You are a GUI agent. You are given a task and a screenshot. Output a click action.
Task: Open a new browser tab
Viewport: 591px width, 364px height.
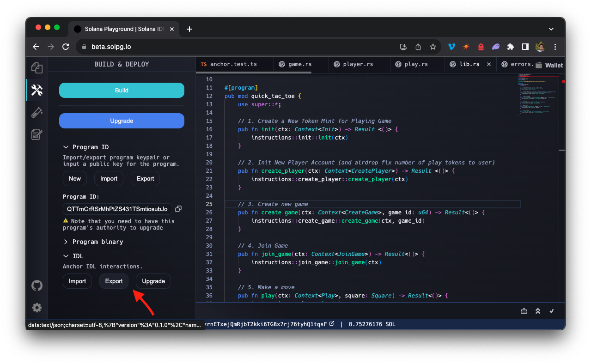pyautogui.click(x=189, y=29)
